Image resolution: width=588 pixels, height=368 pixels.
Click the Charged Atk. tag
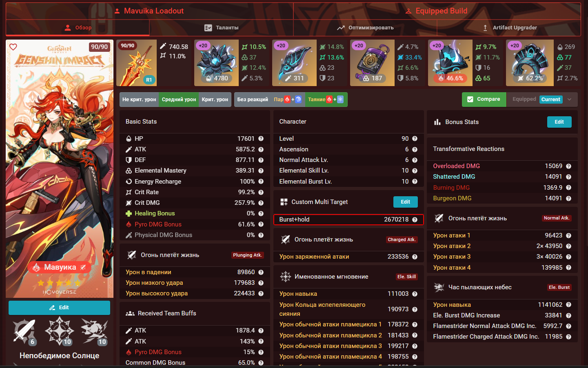(x=402, y=240)
